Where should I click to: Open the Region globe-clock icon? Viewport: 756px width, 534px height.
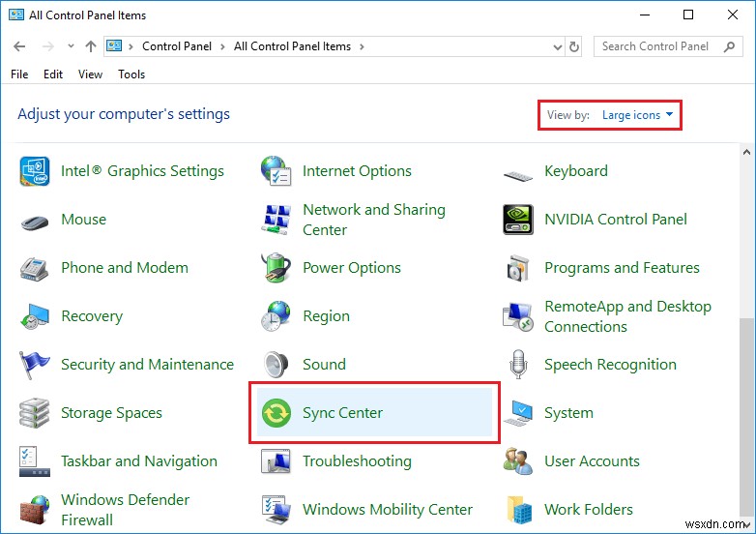(x=276, y=316)
